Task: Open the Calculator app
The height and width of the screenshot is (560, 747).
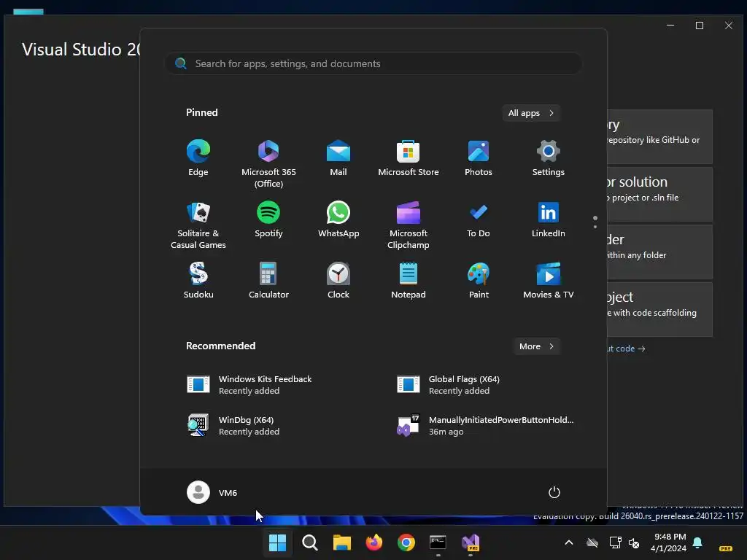Action: tap(268, 281)
